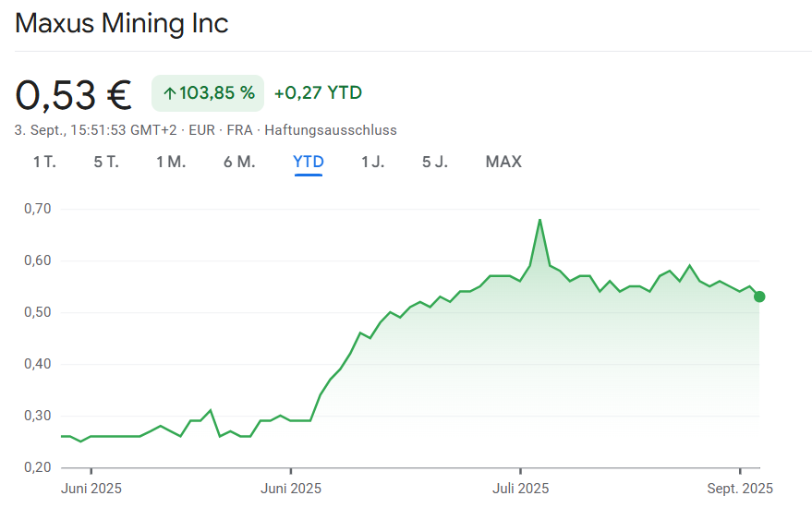This screenshot has height=508, width=812.
Task: Click the green endpoint dot on chart
Action: (759, 296)
